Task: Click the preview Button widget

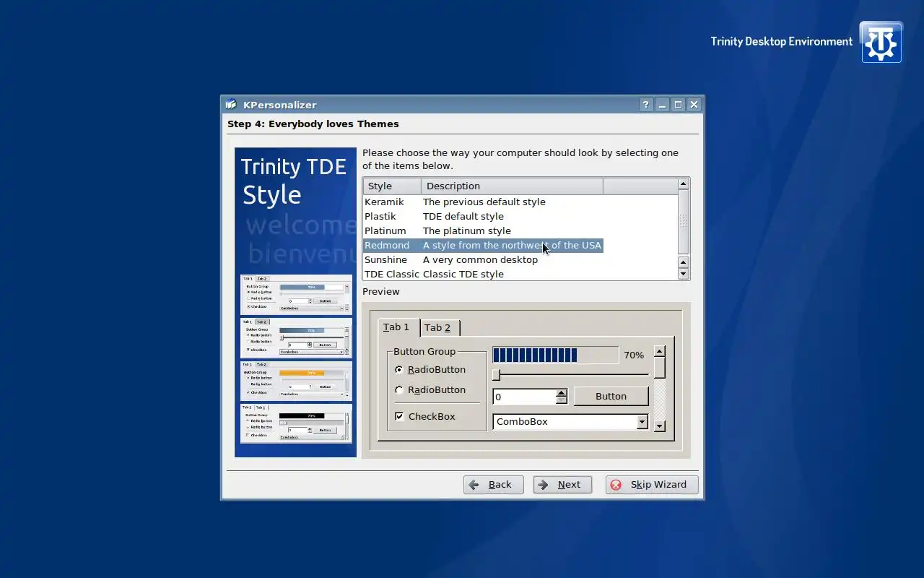Action: click(x=611, y=397)
